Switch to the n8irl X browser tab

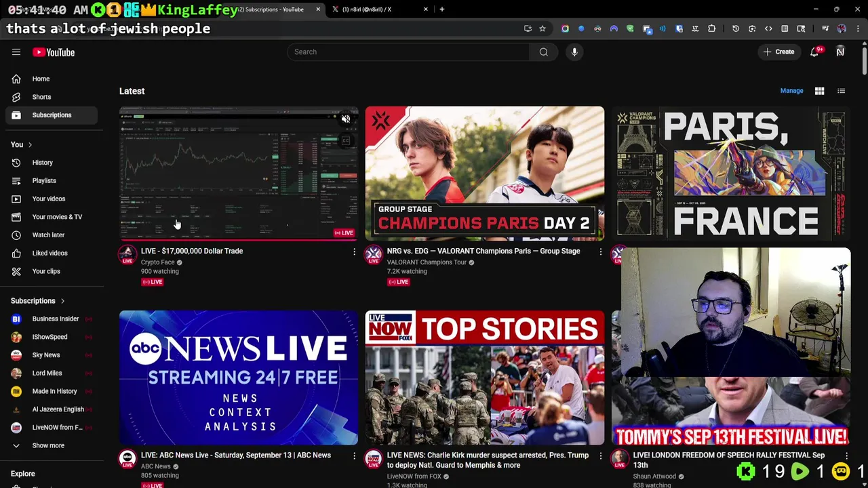pyautogui.click(x=380, y=9)
